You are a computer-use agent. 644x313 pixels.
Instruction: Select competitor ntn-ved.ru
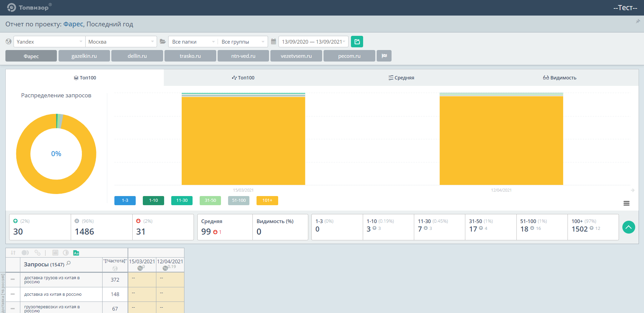coord(243,56)
